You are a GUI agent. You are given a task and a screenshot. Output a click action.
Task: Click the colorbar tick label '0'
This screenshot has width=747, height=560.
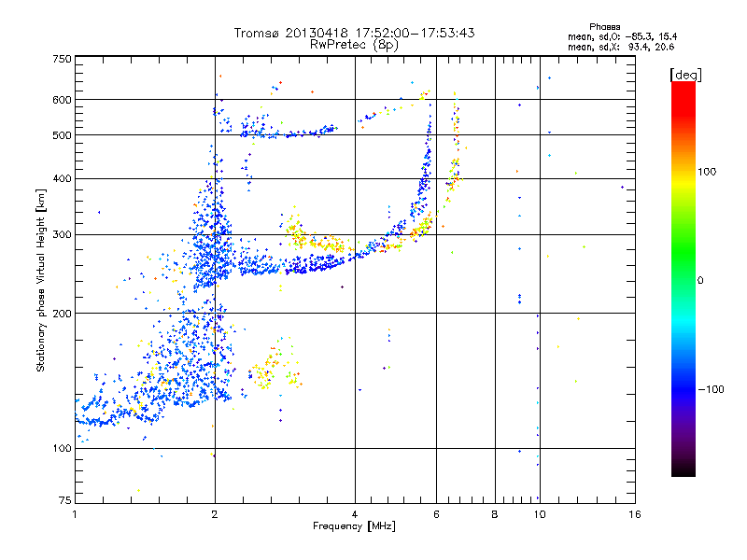pos(699,281)
